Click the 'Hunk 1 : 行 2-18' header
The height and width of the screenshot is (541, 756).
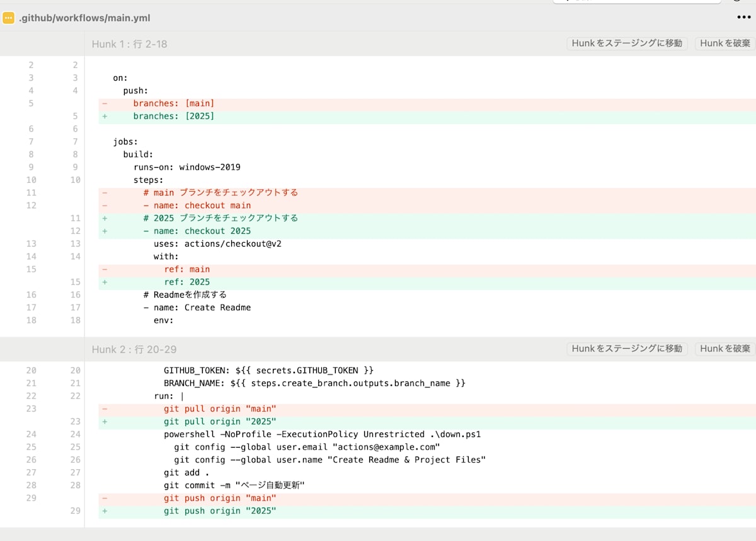[129, 44]
